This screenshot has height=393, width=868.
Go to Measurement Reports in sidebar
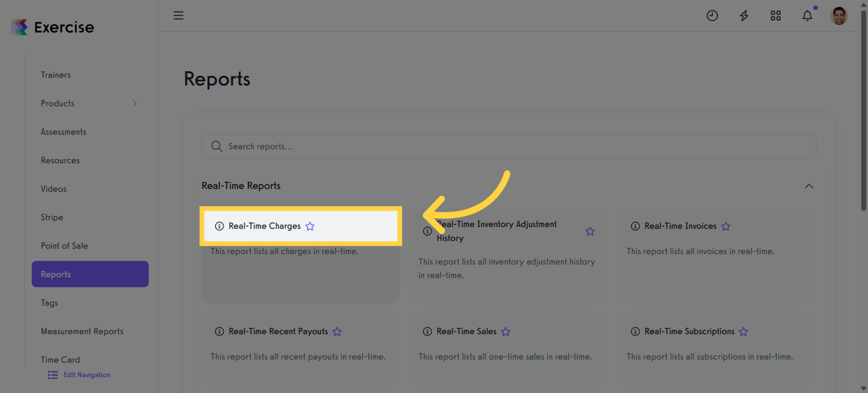[82, 331]
